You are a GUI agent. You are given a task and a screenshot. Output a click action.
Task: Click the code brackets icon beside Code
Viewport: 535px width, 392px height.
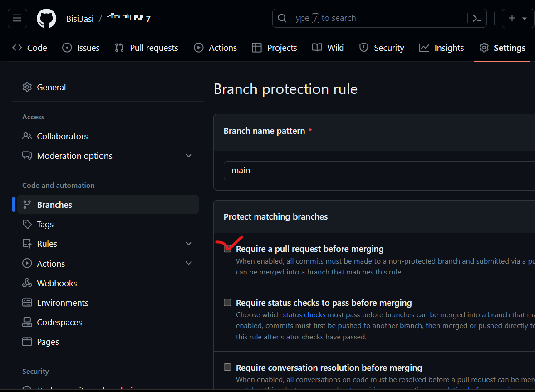click(x=17, y=48)
